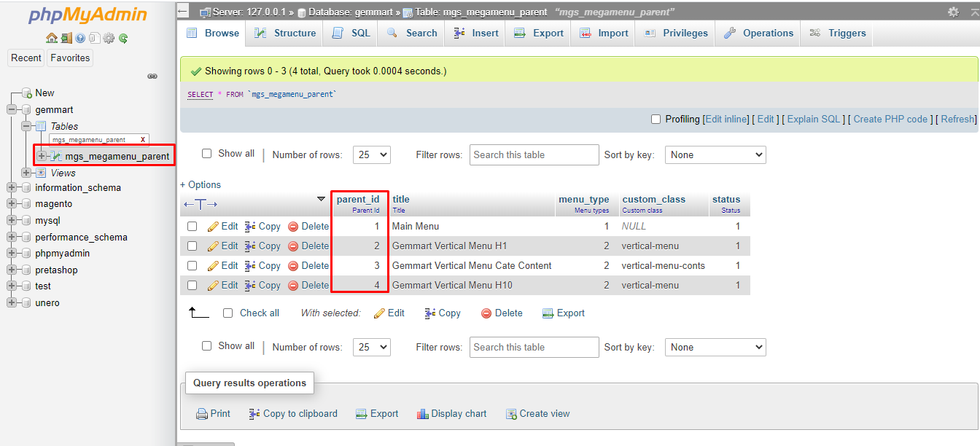
Task: Copy query results to clipboard
Action: [293, 414]
